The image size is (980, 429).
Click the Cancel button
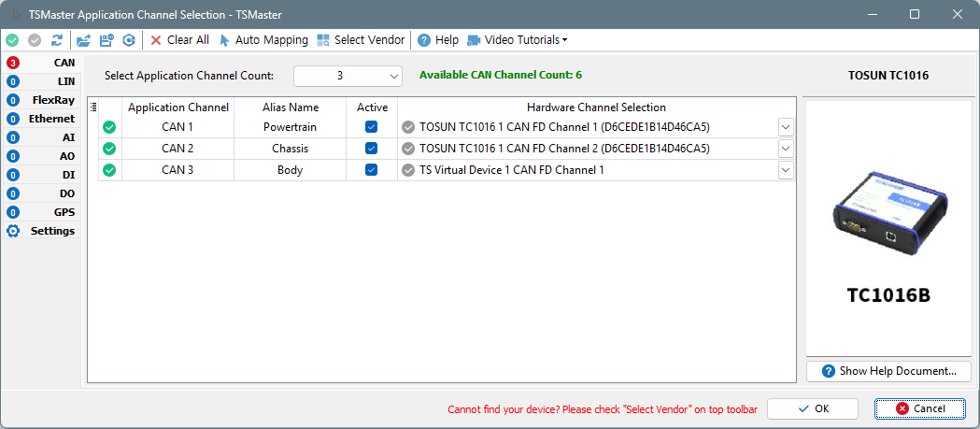click(919, 408)
